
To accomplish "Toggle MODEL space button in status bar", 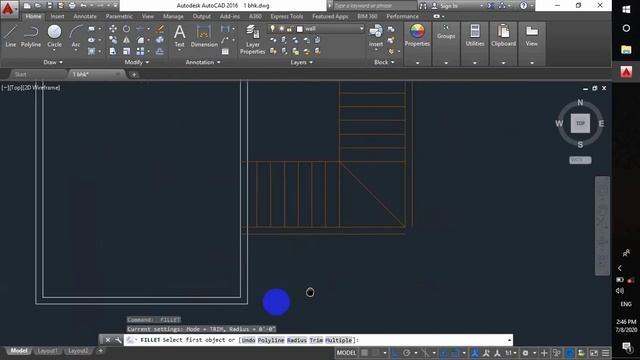I will tap(346, 353).
